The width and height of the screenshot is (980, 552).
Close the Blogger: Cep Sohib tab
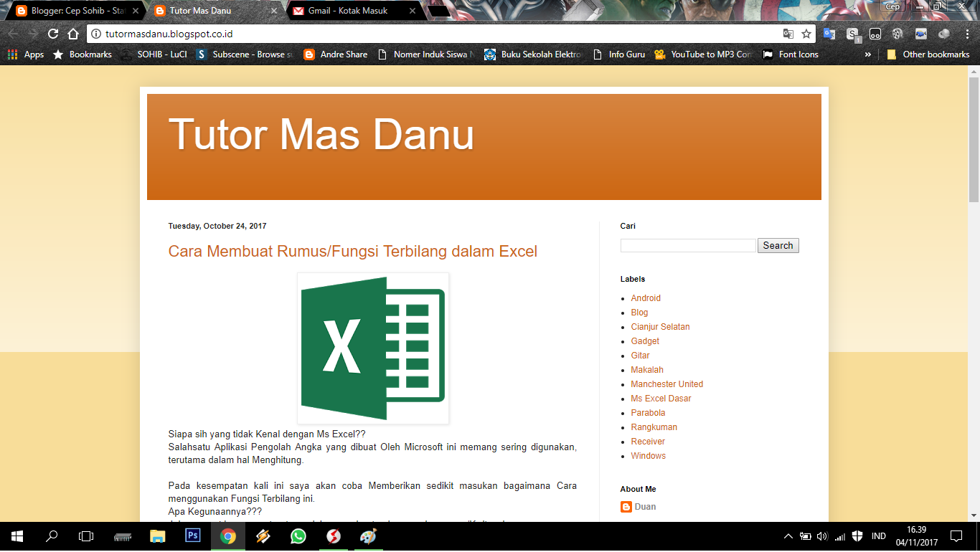click(x=136, y=11)
